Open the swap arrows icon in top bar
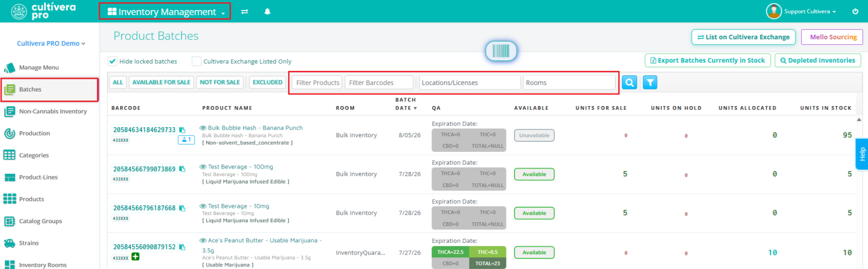The width and height of the screenshot is (868, 269). pos(244,12)
